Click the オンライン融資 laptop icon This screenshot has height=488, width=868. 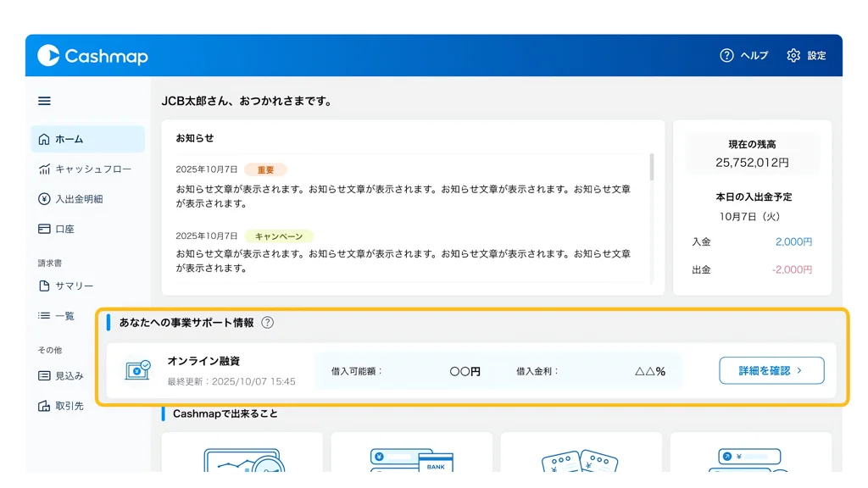(136, 370)
